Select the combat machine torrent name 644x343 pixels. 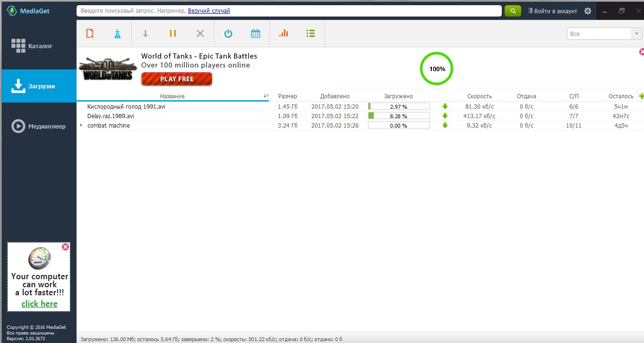[x=109, y=125]
